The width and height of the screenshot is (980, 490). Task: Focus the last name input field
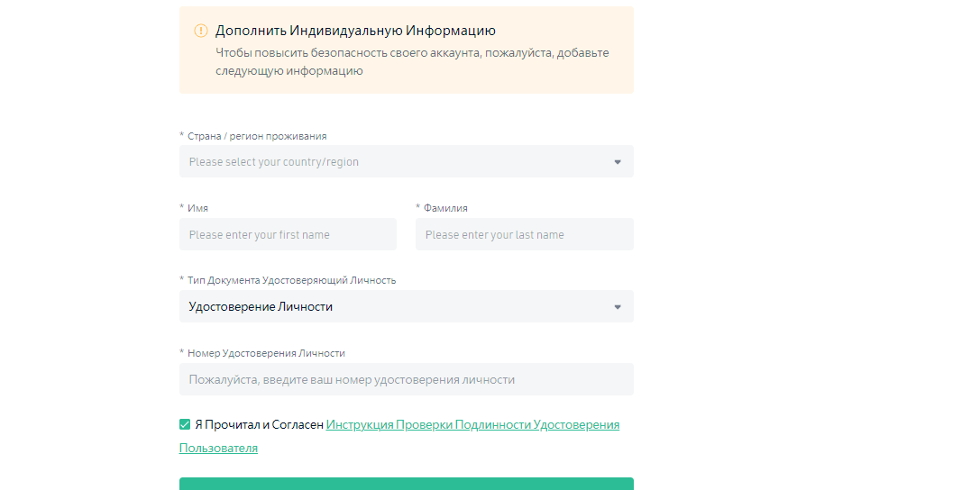(524, 235)
